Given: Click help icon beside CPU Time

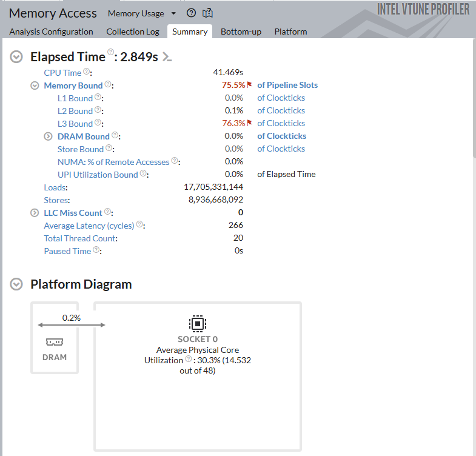Looking at the screenshot, I should click(x=87, y=72).
